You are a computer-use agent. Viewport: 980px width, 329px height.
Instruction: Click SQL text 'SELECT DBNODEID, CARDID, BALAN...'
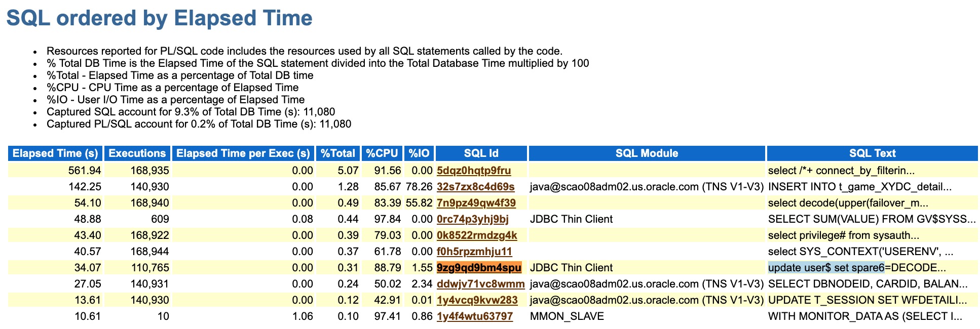pos(868,284)
